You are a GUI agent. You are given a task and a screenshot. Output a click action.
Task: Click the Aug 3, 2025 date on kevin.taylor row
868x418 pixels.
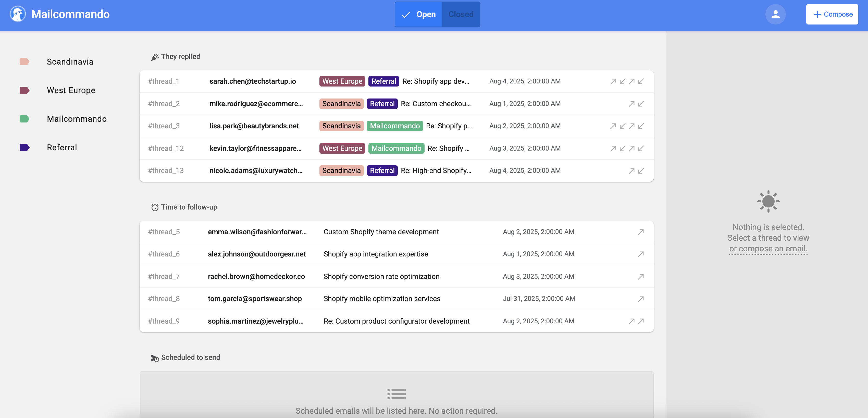point(525,148)
